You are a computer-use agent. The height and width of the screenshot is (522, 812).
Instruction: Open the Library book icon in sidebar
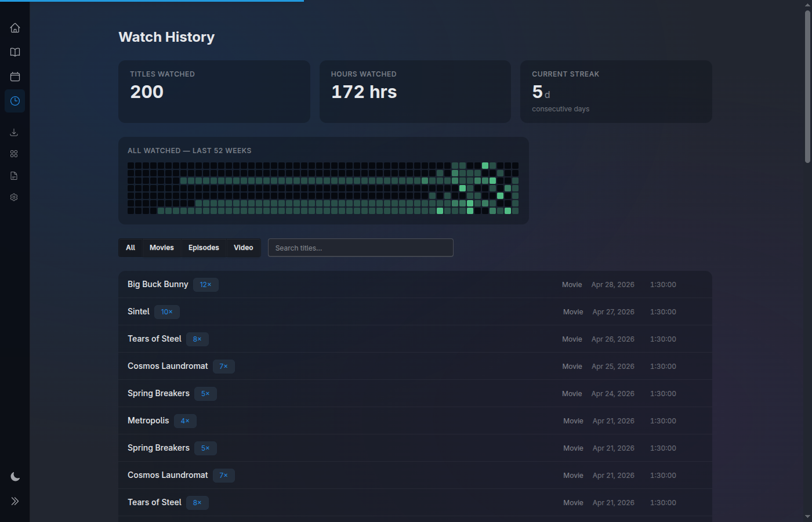(15, 52)
